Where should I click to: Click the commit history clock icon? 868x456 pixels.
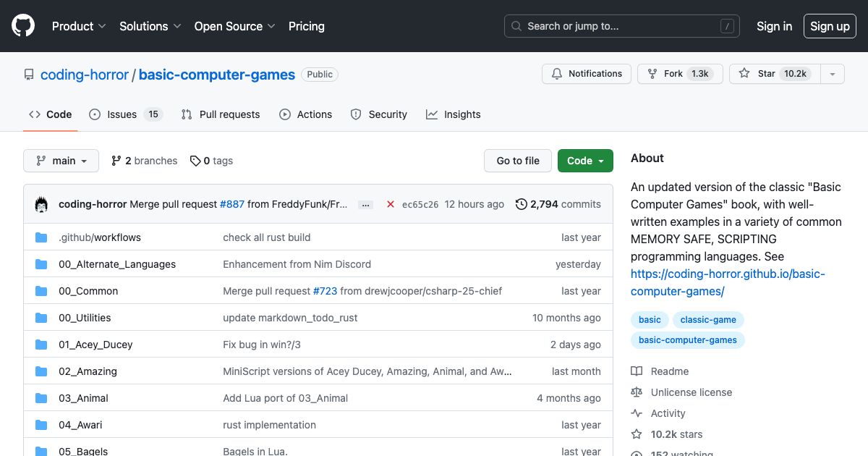pos(522,204)
